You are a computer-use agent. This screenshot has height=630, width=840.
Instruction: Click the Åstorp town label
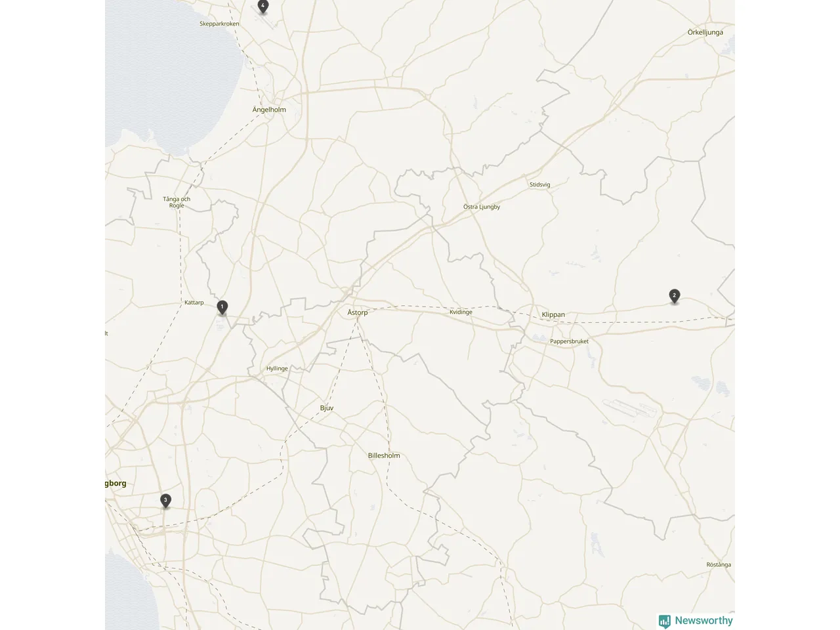[x=358, y=312]
